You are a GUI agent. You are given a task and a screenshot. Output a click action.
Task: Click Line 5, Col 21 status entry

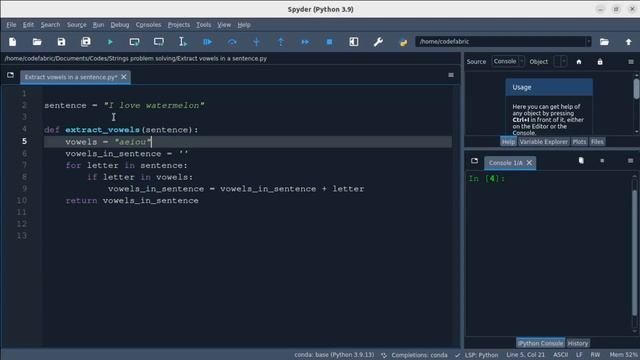point(526,355)
